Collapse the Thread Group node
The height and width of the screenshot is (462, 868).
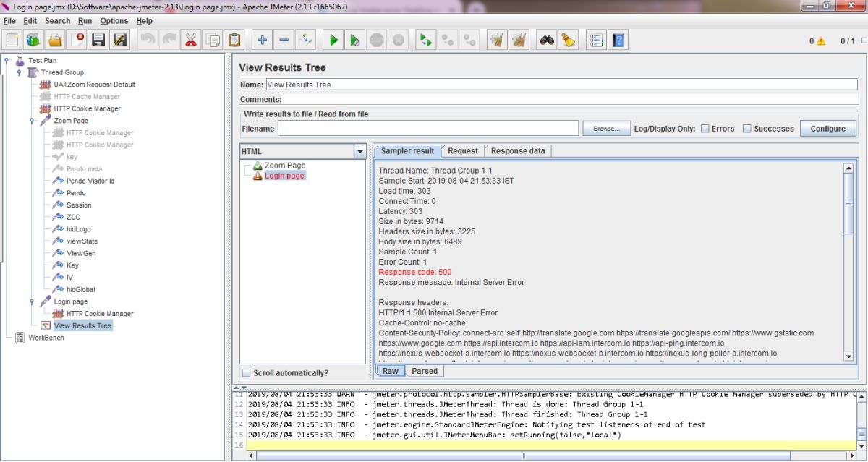click(19, 73)
